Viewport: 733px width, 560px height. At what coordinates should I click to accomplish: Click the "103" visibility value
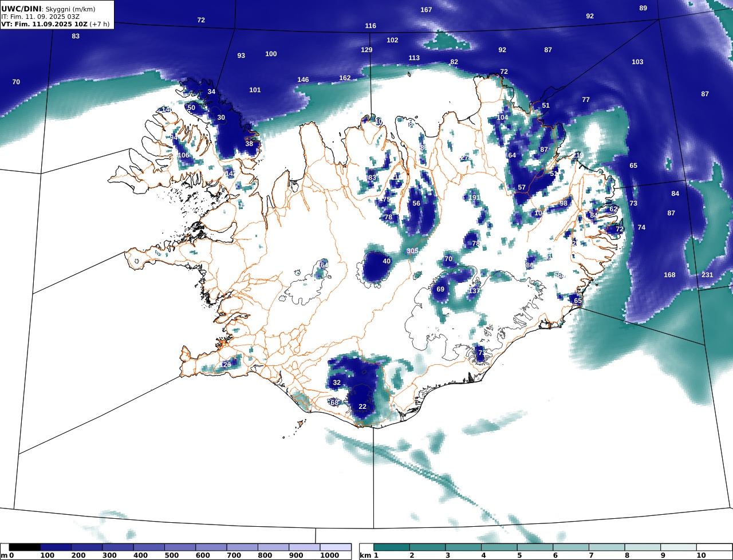[637, 62]
